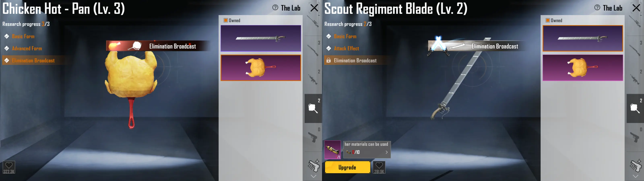Click the locked Elimination Broadcast lock icon
Screen dimensions: 644x181
[x=328, y=61]
